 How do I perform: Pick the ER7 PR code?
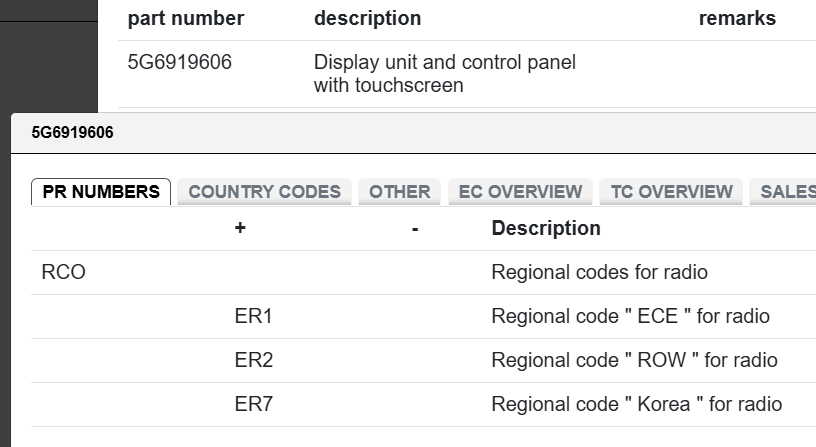(254, 404)
